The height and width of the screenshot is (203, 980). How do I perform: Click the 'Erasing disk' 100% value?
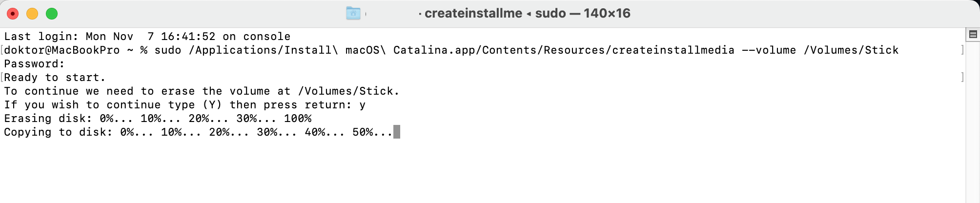(298, 118)
